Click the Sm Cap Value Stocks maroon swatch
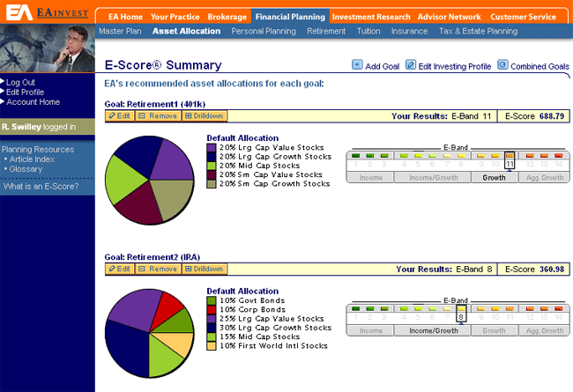Viewport: 573px width, 392px height. [212, 174]
